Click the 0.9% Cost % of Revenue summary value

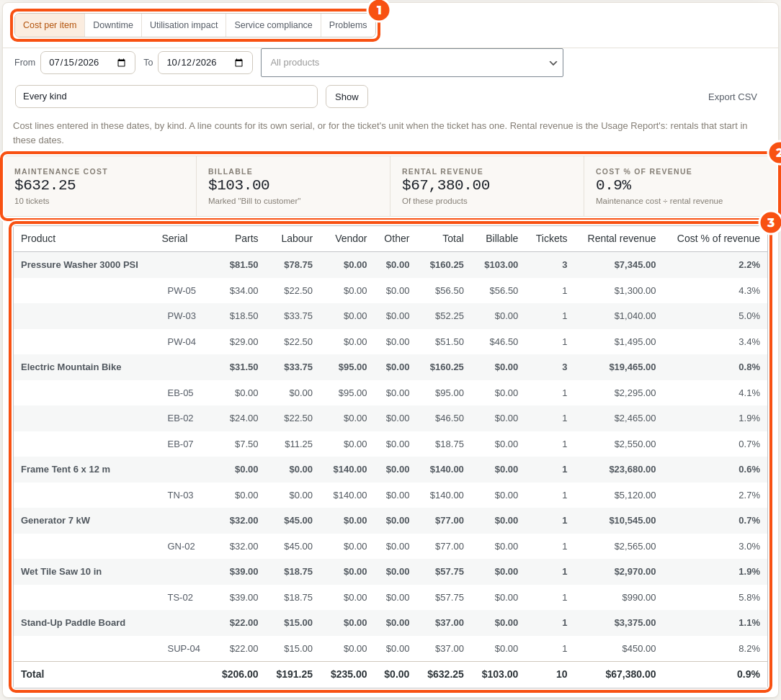pos(614,185)
